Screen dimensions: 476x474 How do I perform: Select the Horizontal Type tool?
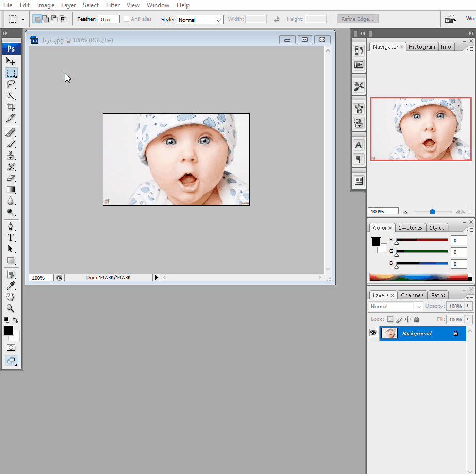pos(11,238)
